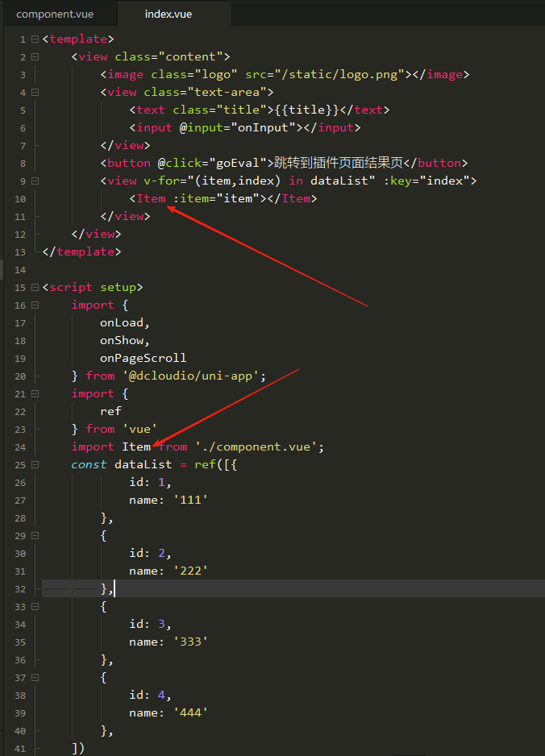Collapse the object fold on line 37

pos(35,677)
